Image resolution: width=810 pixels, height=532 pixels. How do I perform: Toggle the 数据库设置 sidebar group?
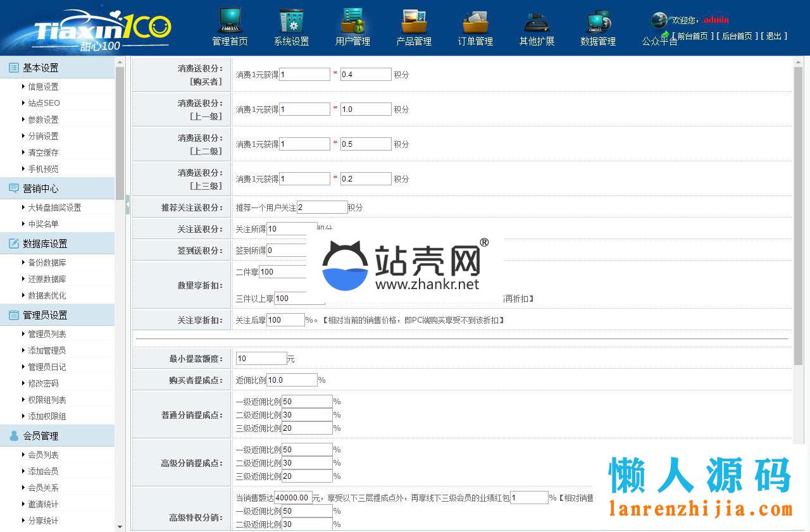click(x=45, y=244)
